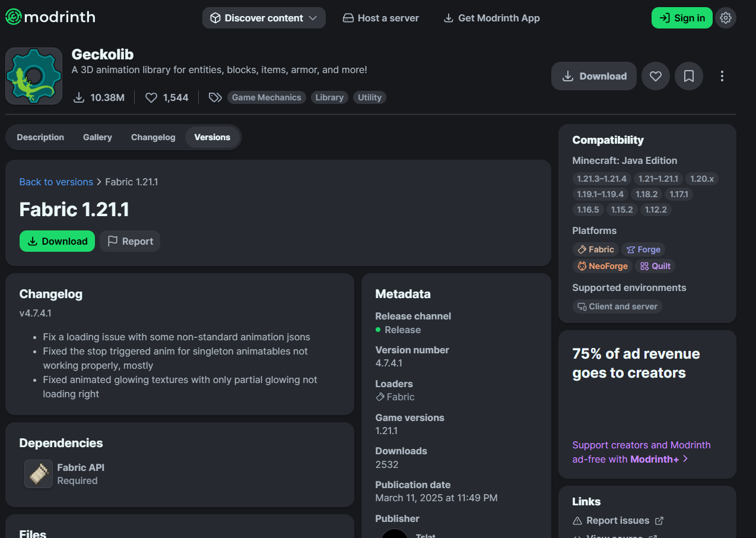Click the Client and server environment chip

click(617, 306)
